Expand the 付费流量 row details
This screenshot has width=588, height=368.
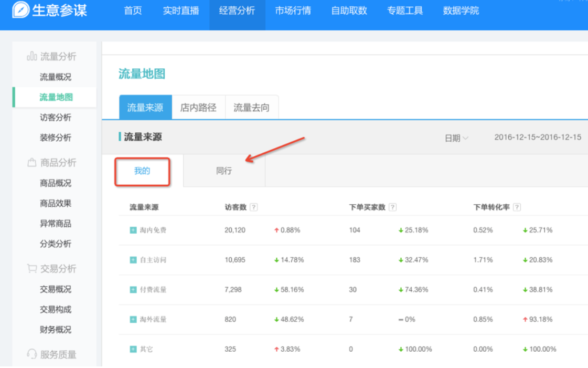(134, 289)
